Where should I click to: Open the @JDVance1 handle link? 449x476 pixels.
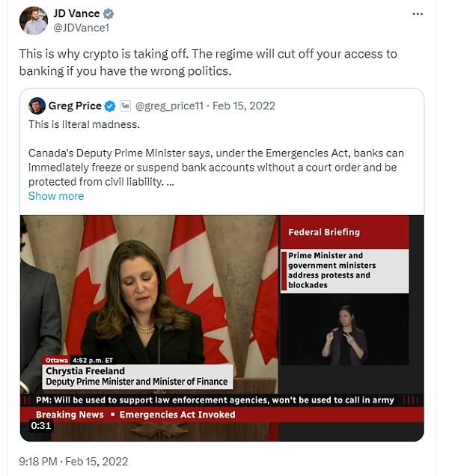(81, 28)
